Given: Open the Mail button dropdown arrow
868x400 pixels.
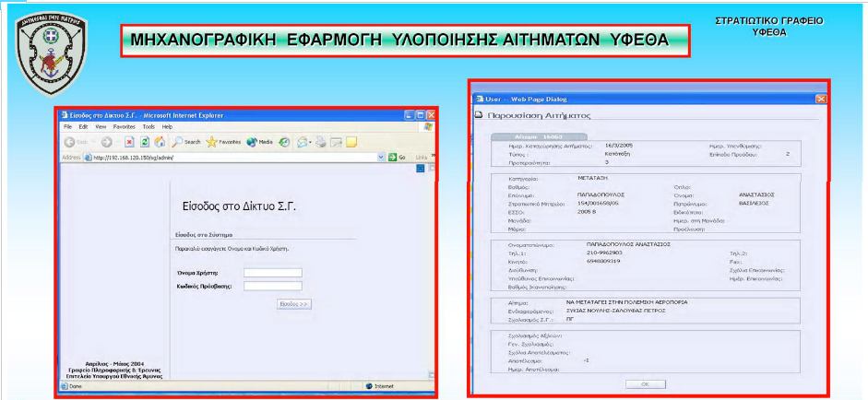Looking at the screenshot, I should (312, 142).
